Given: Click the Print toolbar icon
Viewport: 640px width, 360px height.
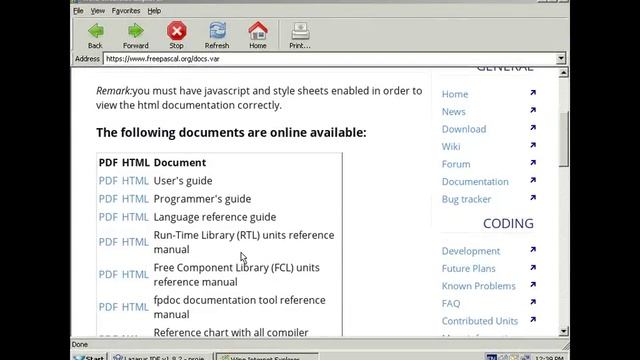Looking at the screenshot, I should pyautogui.click(x=300, y=31).
